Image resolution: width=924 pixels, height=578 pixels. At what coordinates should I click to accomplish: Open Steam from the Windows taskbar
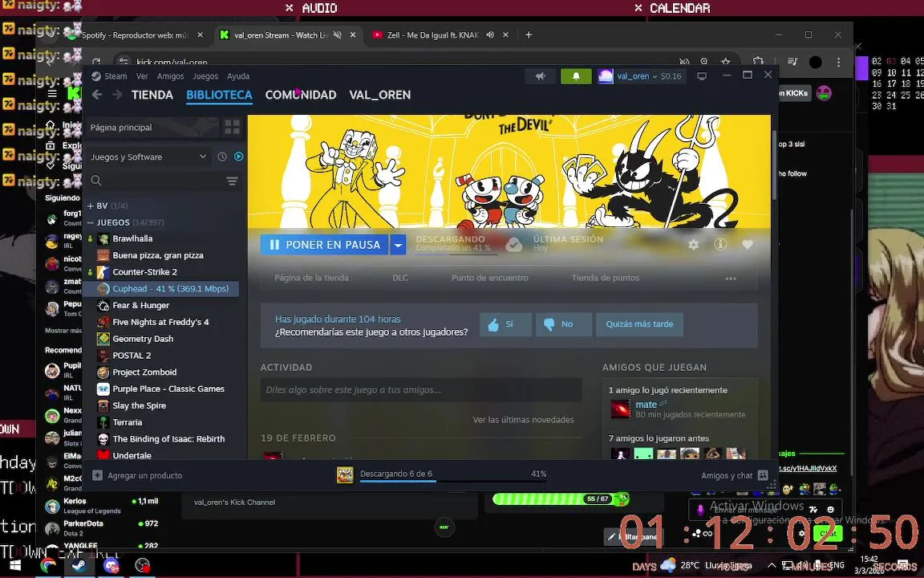(79, 566)
